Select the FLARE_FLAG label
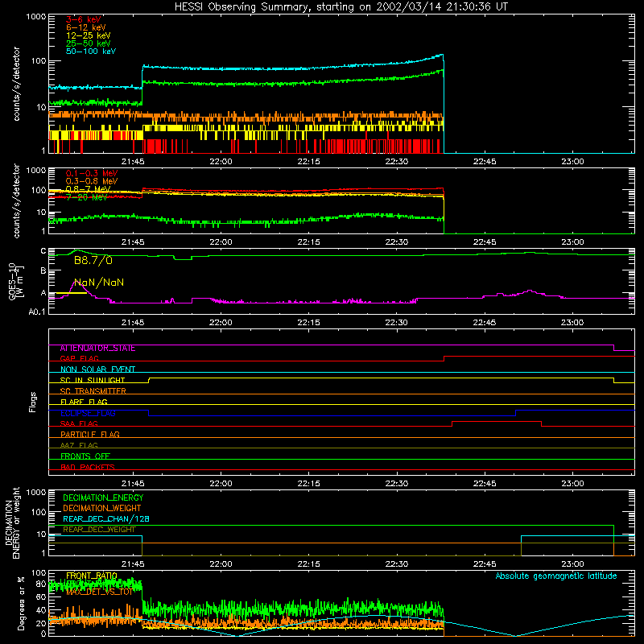Viewport: 644px width, 644px height. [x=84, y=402]
